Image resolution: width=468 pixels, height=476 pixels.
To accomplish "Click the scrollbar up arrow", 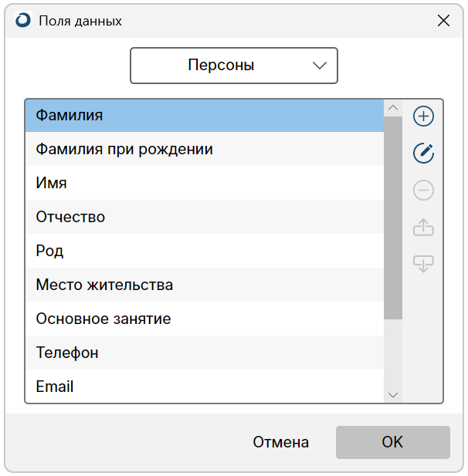I will 393,108.
